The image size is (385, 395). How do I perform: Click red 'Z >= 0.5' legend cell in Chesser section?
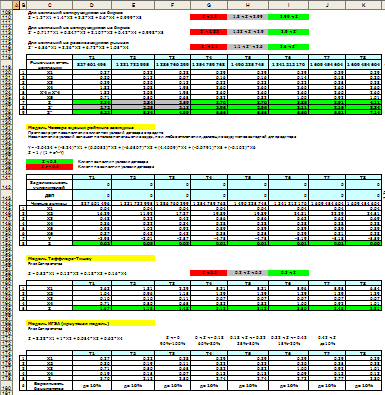49,167
